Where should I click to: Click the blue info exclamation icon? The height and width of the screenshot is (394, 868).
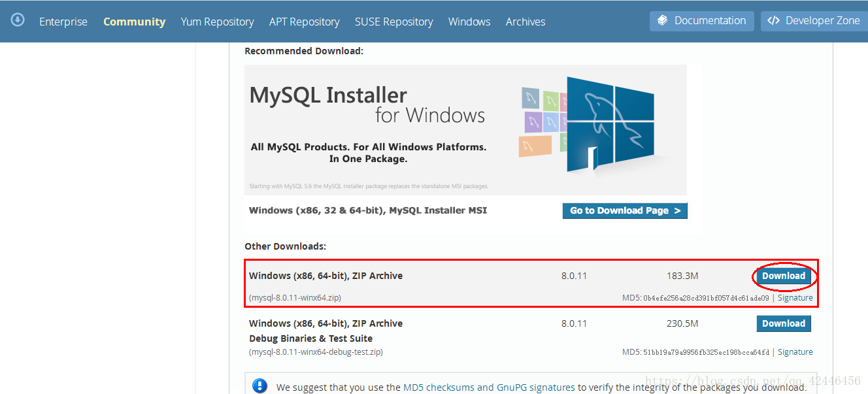pyautogui.click(x=260, y=386)
